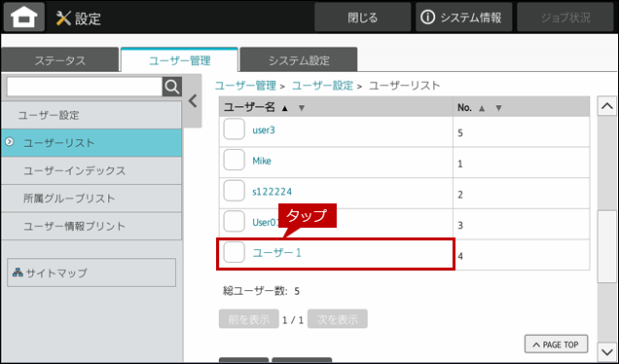Open システム情報
619x364 pixels.
pyautogui.click(x=464, y=18)
